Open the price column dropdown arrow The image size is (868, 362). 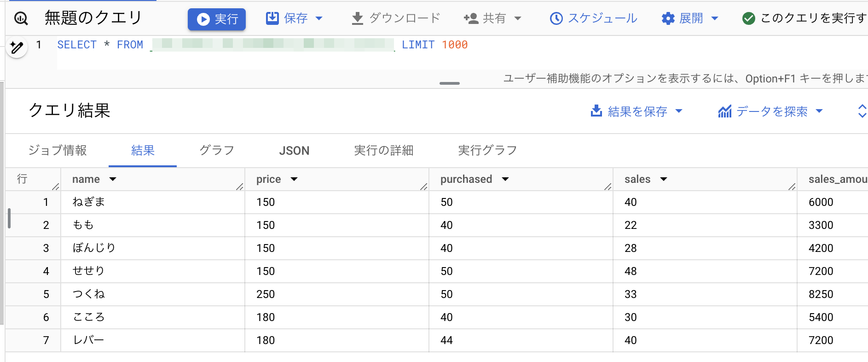tap(294, 179)
